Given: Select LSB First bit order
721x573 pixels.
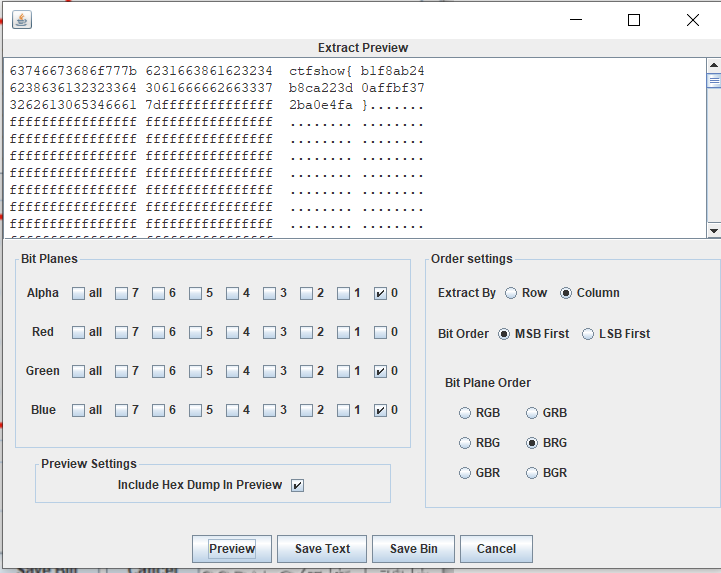Looking at the screenshot, I should [x=588, y=334].
